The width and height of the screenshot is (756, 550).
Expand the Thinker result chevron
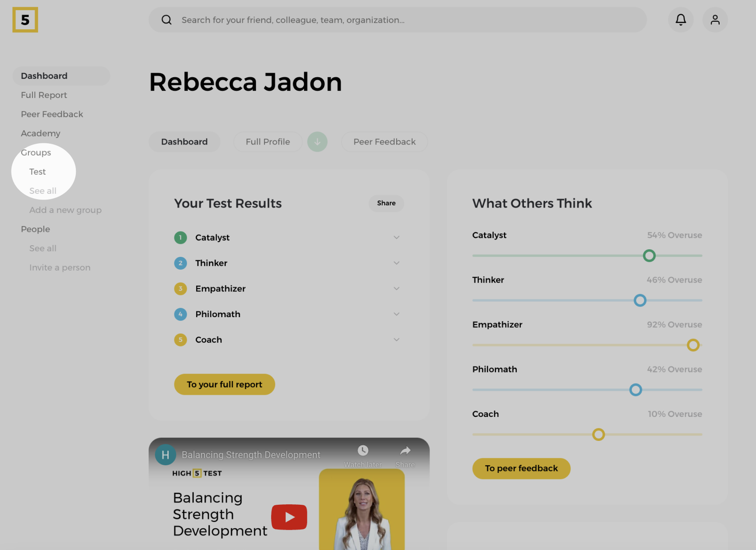[x=396, y=263]
